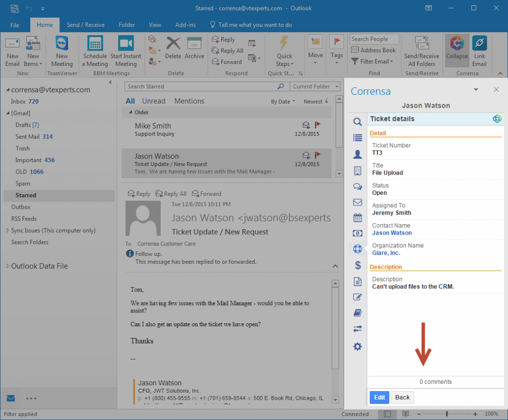This screenshot has height=420, width=508.
Task: Open the Corrensa settings gear icon
Action: pyautogui.click(x=357, y=347)
